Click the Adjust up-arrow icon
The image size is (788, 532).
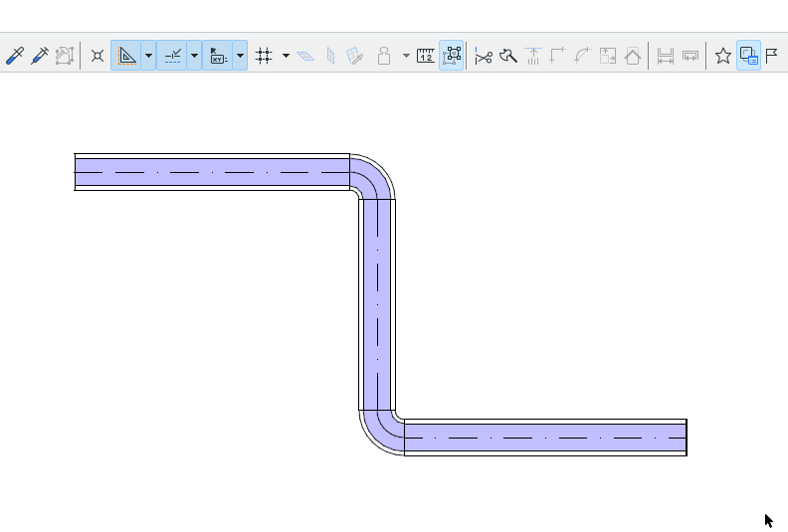click(x=533, y=56)
